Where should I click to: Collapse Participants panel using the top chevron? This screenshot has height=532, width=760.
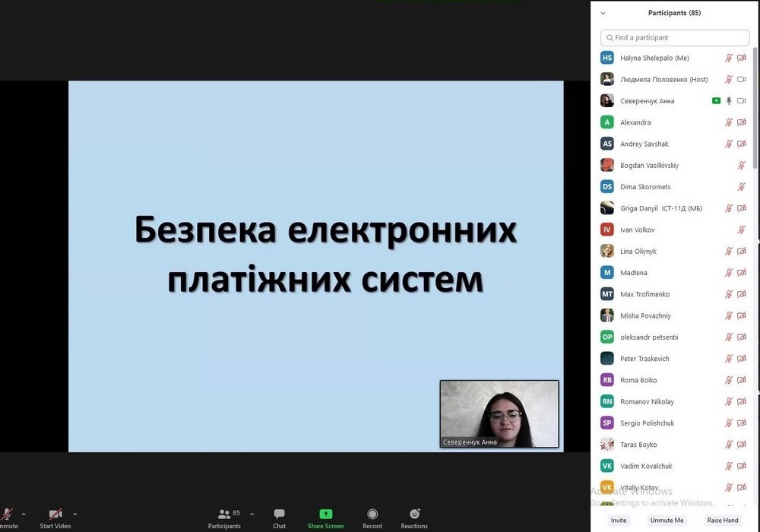603,13
